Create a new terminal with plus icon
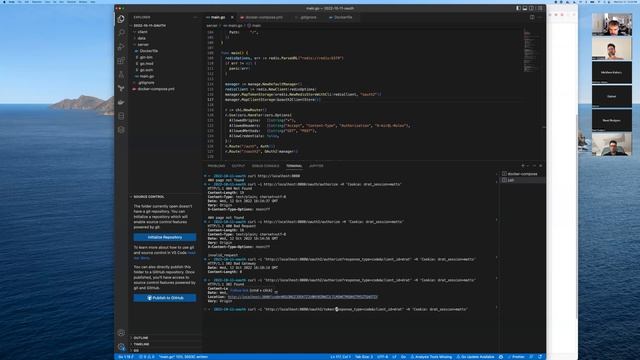The image size is (640, 360). click(523, 166)
